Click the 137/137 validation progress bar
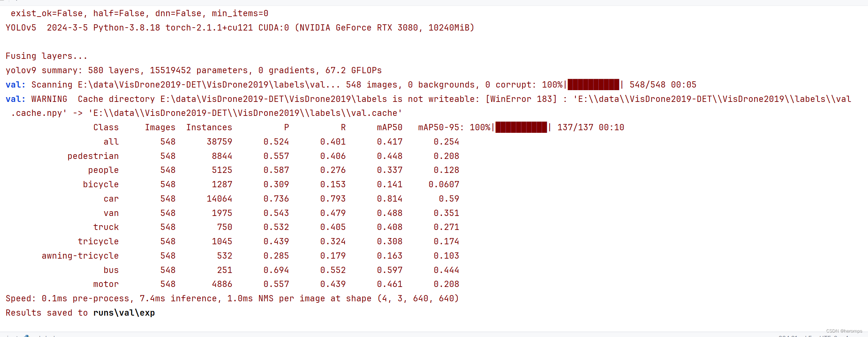Image resolution: width=868 pixels, height=337 pixels. 521,127
